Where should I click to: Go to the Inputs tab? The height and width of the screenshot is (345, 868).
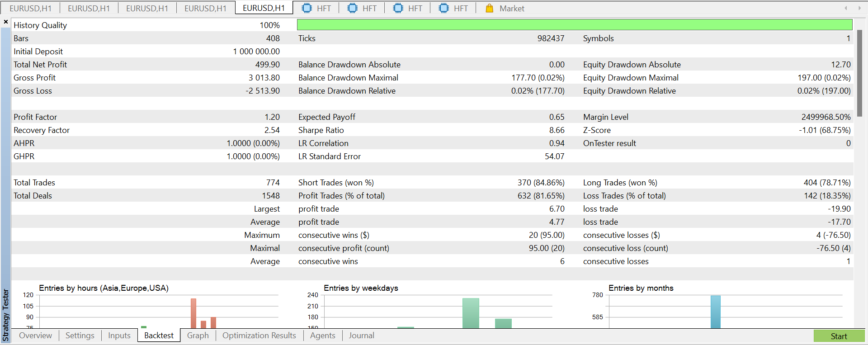[119, 336]
